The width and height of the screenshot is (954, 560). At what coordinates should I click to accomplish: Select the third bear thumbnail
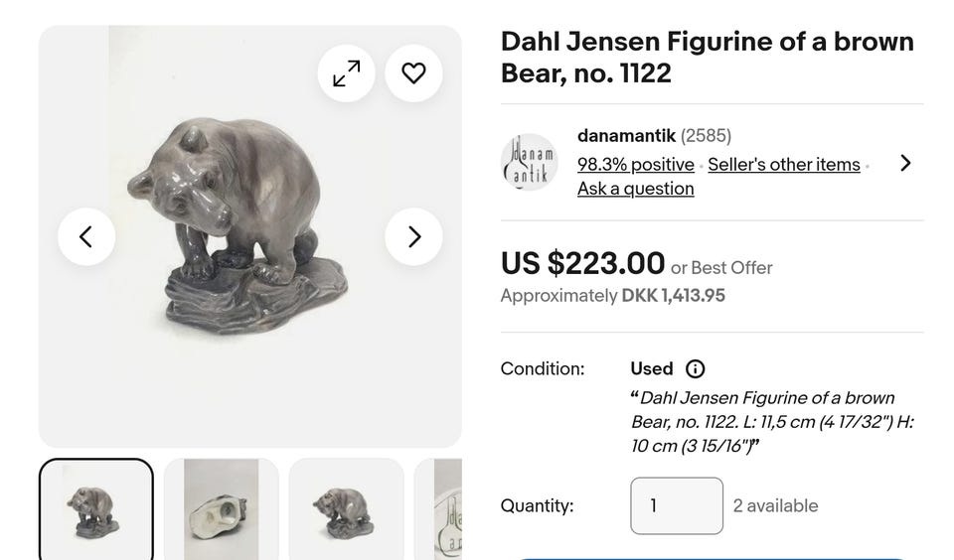click(347, 508)
